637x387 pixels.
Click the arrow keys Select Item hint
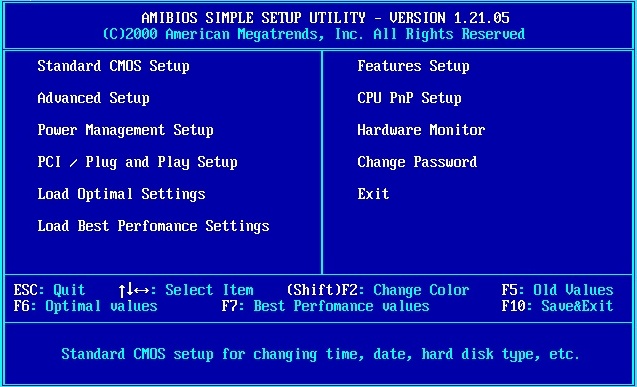pyautogui.click(x=186, y=290)
